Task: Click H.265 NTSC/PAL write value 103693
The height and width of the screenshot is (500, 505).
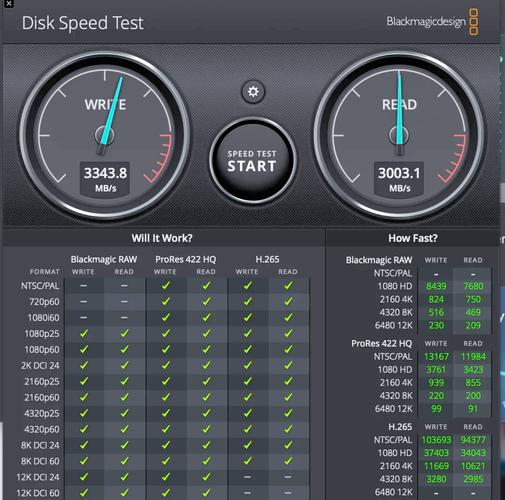Action: point(436,440)
